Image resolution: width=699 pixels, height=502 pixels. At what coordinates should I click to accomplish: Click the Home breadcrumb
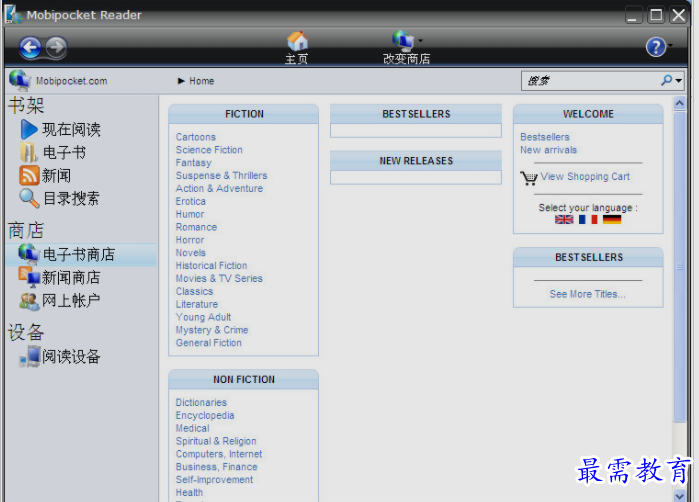(x=201, y=81)
